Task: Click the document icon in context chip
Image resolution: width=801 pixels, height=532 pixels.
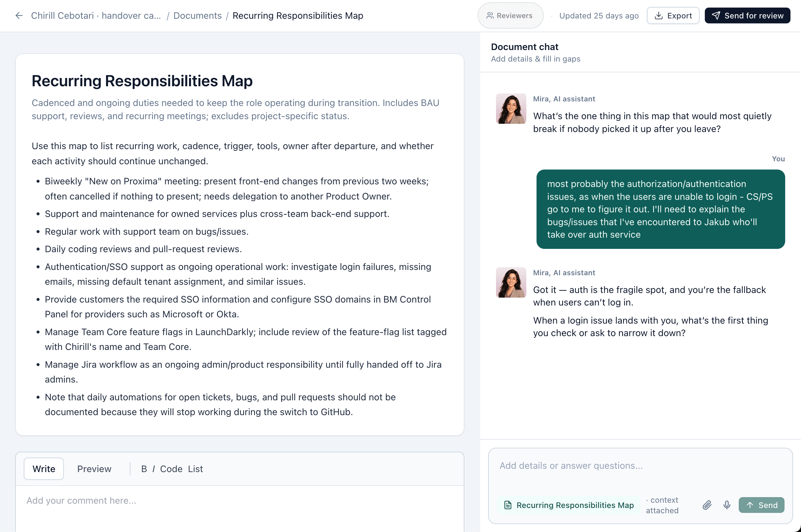Action: coord(508,505)
